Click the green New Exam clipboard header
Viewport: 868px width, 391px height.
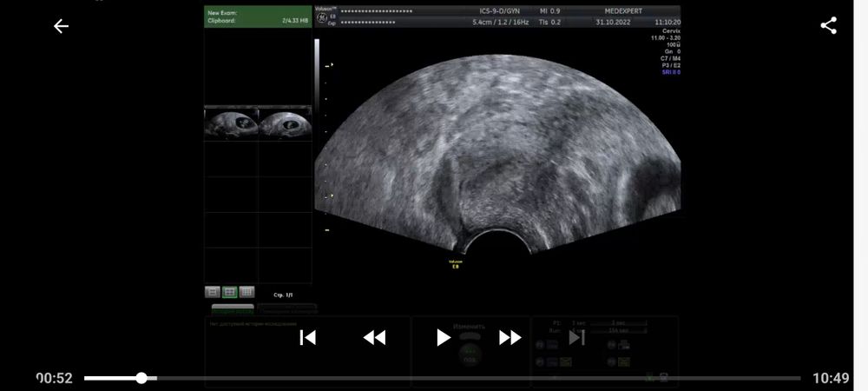click(257, 17)
